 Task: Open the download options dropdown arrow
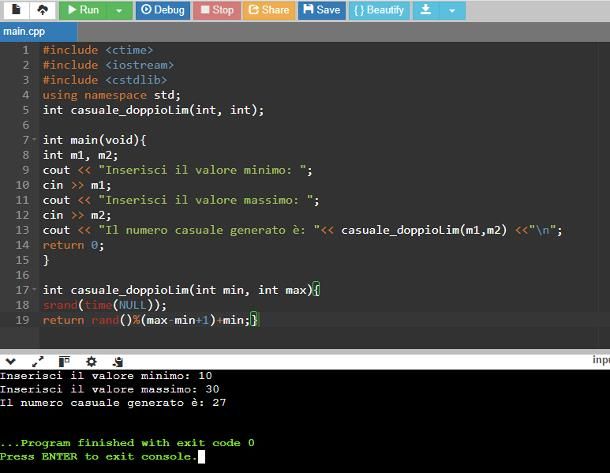[x=452, y=11]
